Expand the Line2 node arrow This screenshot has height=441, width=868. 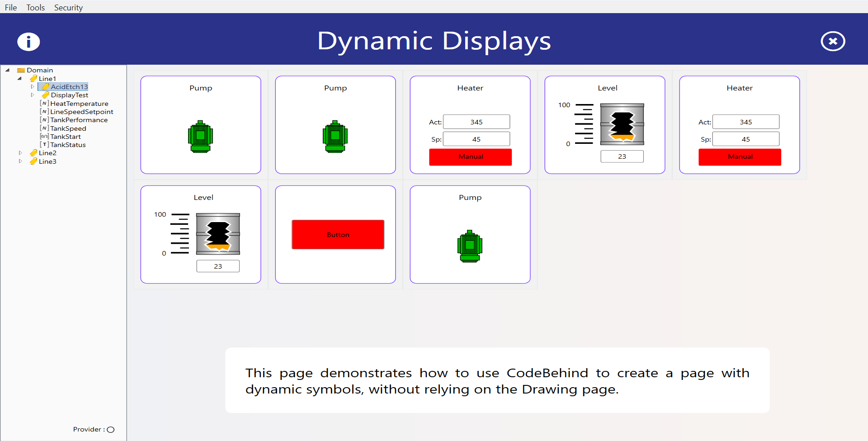point(20,153)
